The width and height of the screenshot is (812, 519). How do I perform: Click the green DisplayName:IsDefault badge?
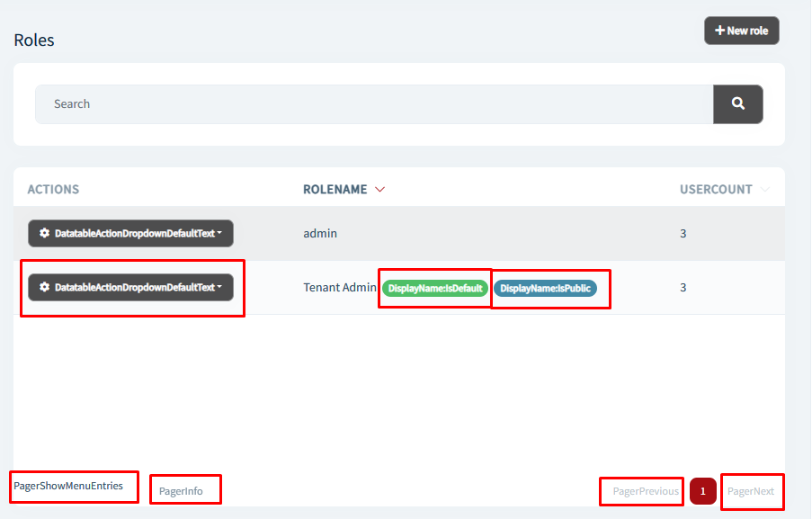(436, 289)
